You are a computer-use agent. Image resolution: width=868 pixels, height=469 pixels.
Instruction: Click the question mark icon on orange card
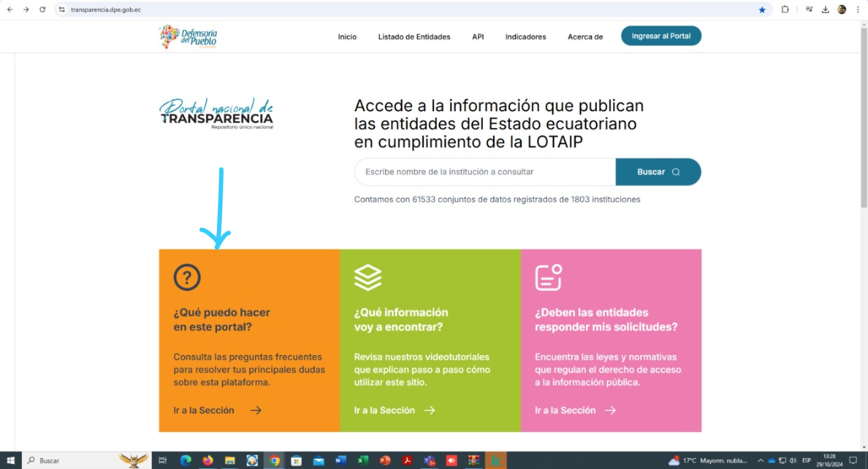pos(187,277)
